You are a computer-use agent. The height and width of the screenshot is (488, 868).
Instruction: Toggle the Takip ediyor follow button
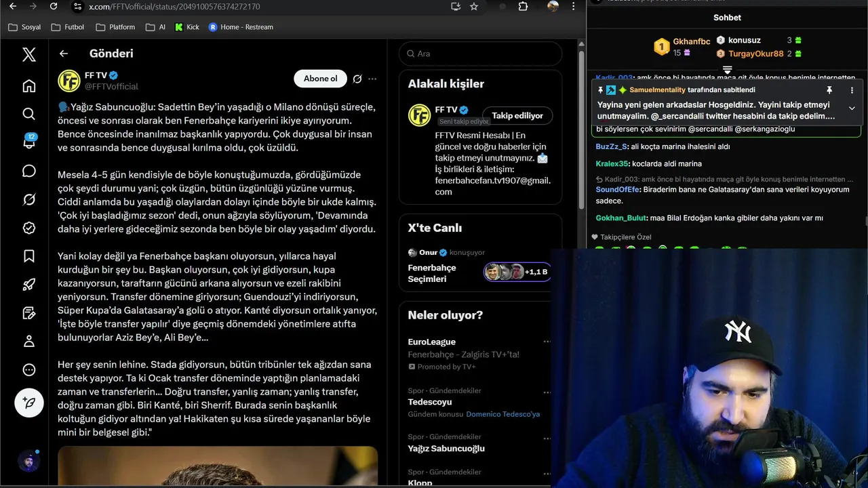pos(517,116)
